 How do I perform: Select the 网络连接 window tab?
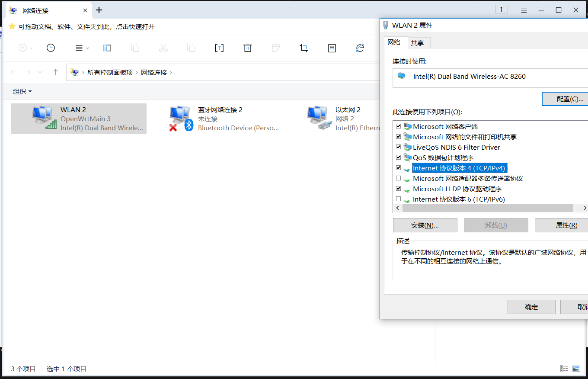coord(48,10)
